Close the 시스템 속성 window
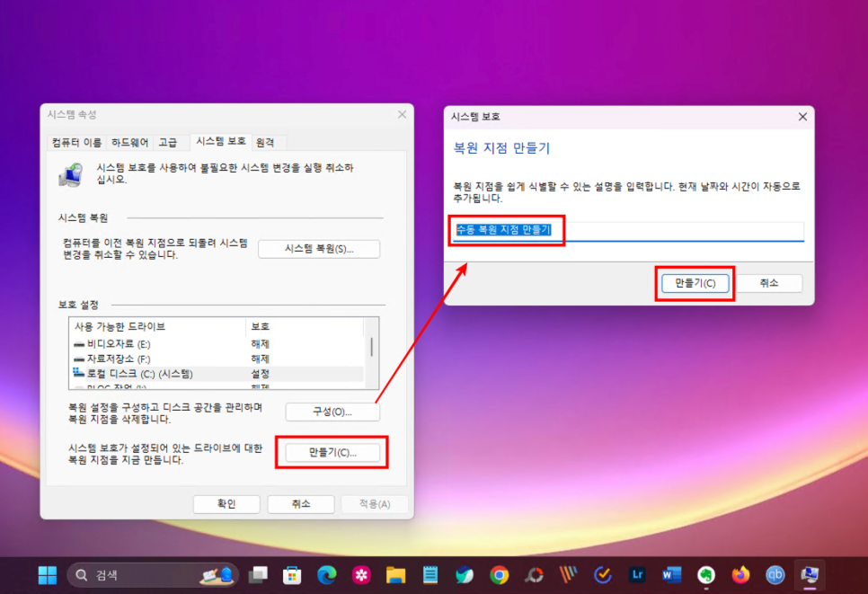 pos(402,115)
